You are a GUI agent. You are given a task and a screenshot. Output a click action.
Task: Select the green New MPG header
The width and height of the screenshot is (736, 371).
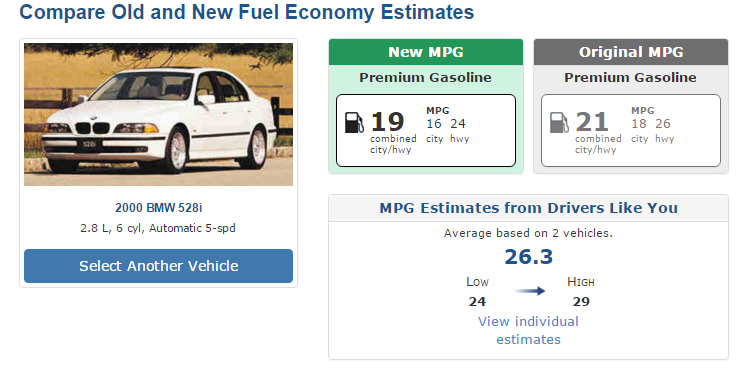coord(426,52)
